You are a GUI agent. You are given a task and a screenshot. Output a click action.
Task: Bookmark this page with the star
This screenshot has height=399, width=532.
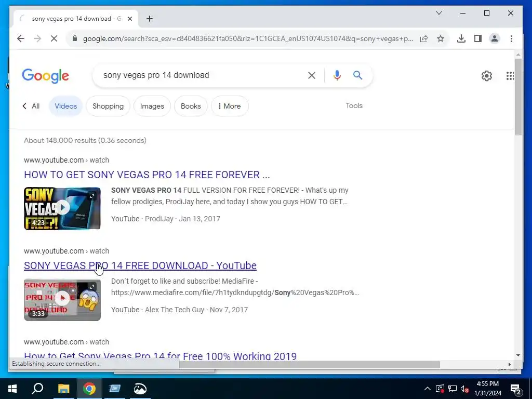[x=441, y=38]
